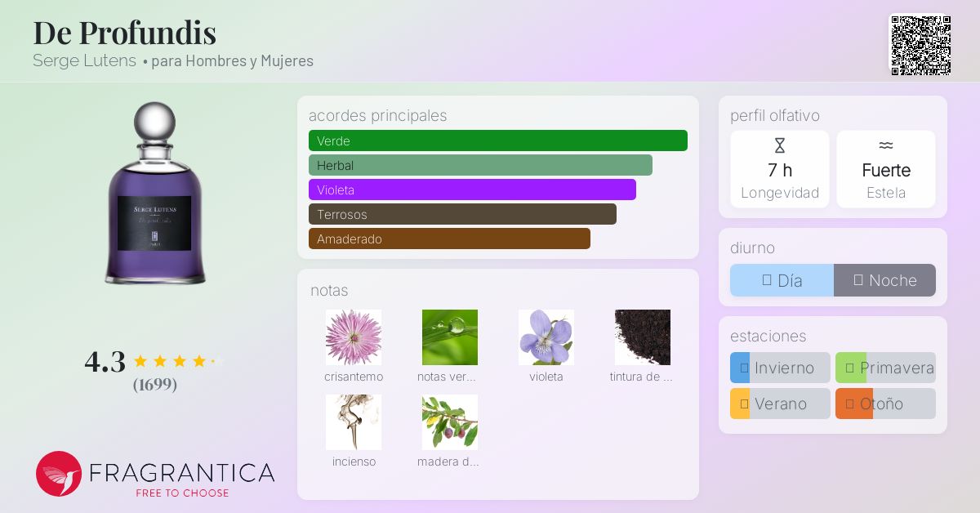Click the green notes dewdrop image

[x=450, y=337]
